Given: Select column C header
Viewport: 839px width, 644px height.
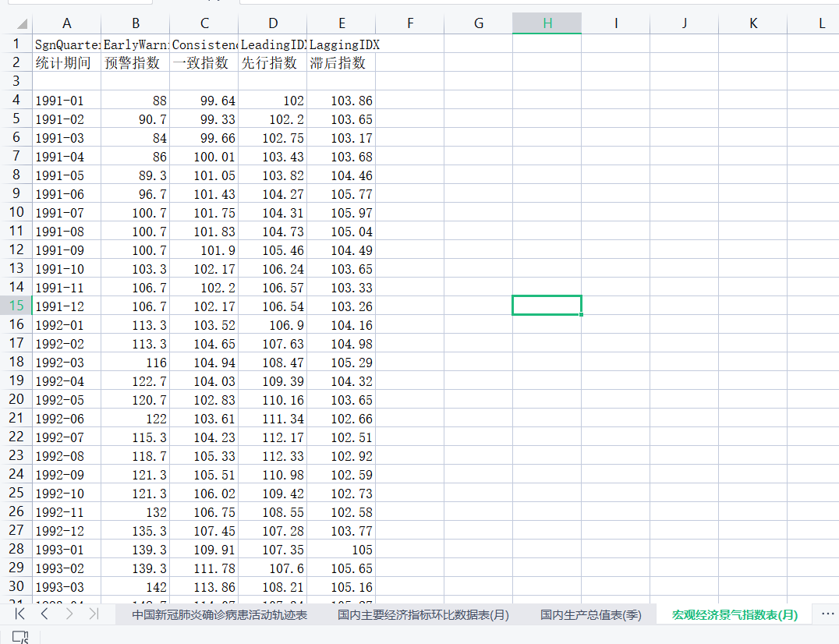Looking at the screenshot, I should pos(204,23).
